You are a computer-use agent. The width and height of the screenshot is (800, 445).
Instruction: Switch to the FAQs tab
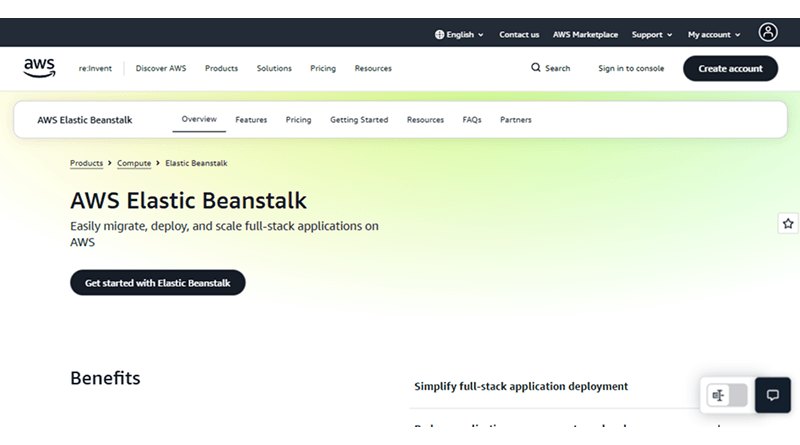[472, 120]
